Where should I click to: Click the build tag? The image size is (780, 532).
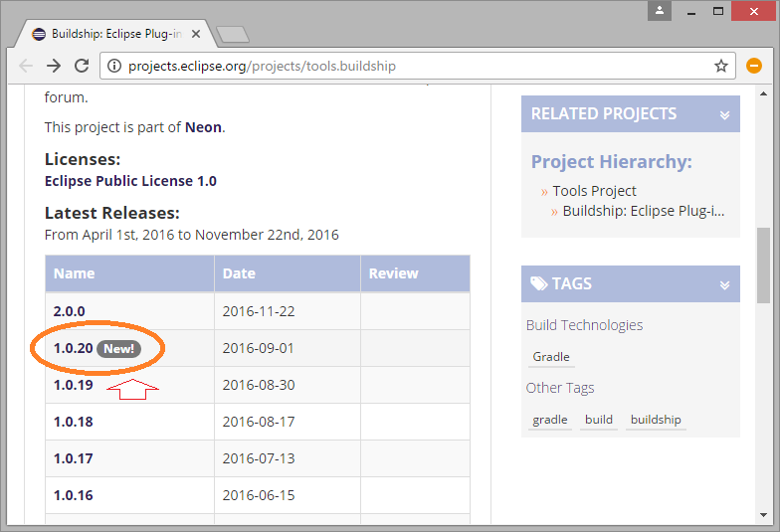point(599,420)
